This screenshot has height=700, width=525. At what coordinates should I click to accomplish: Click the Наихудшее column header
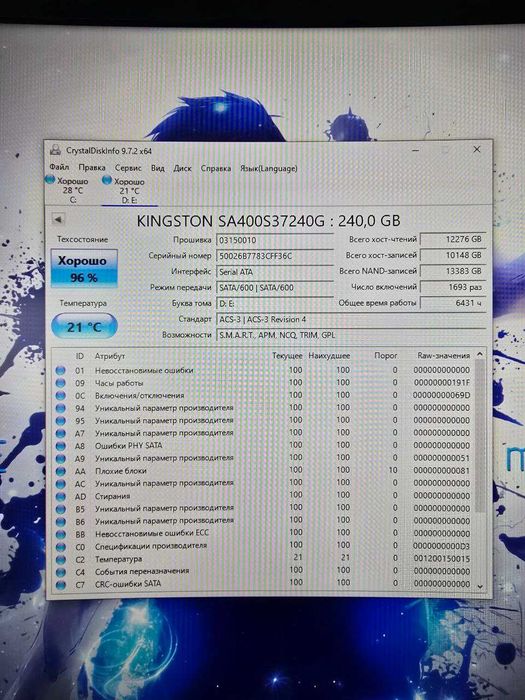click(329, 356)
